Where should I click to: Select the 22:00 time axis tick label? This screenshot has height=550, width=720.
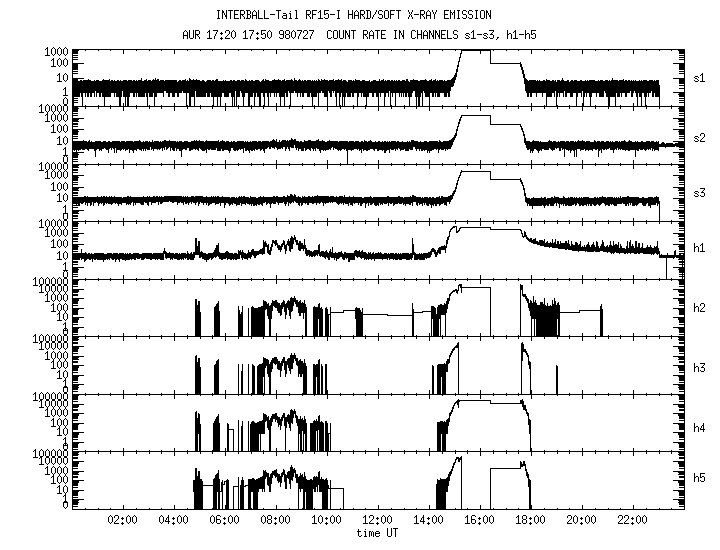(x=632, y=520)
